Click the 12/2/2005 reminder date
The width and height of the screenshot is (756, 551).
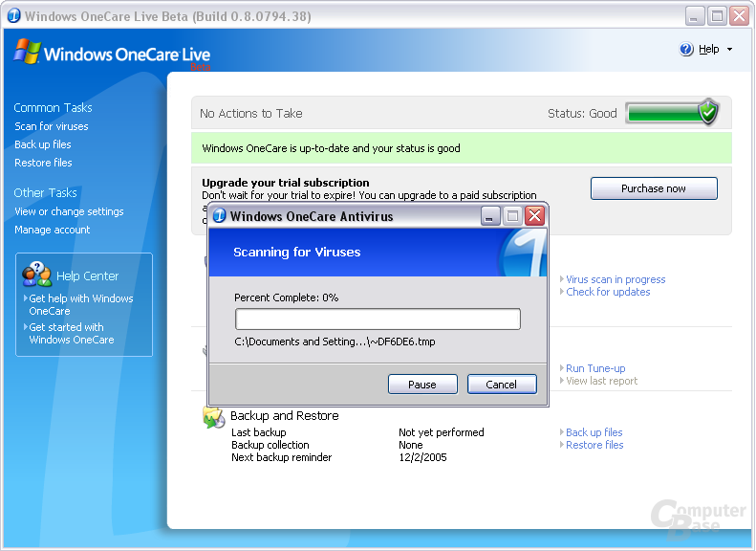[x=422, y=457]
